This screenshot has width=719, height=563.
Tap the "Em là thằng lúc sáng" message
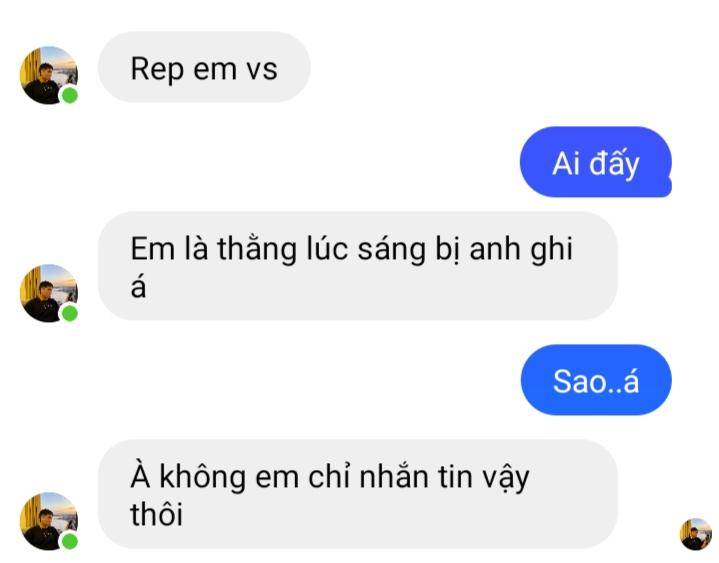[358, 266]
